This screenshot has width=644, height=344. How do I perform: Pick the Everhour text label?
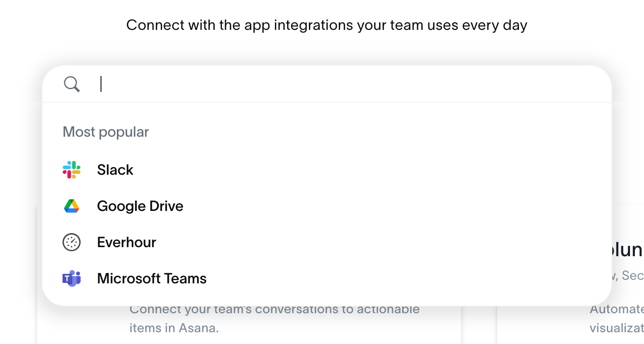pos(126,242)
